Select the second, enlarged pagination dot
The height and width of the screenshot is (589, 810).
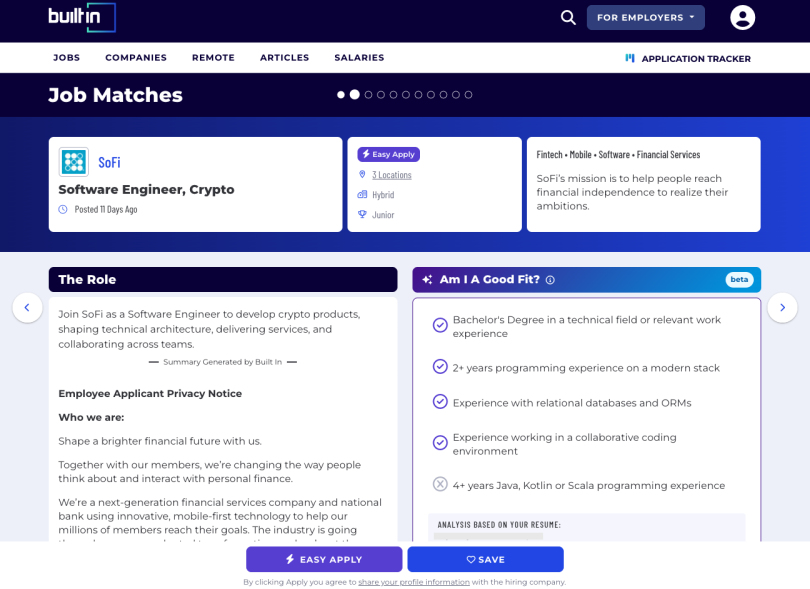point(354,95)
